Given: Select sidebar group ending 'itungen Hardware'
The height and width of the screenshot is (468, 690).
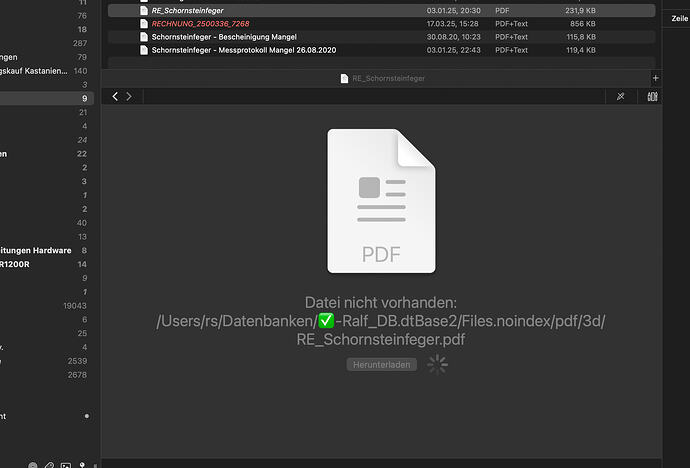Looking at the screenshot, I should [x=46, y=250].
